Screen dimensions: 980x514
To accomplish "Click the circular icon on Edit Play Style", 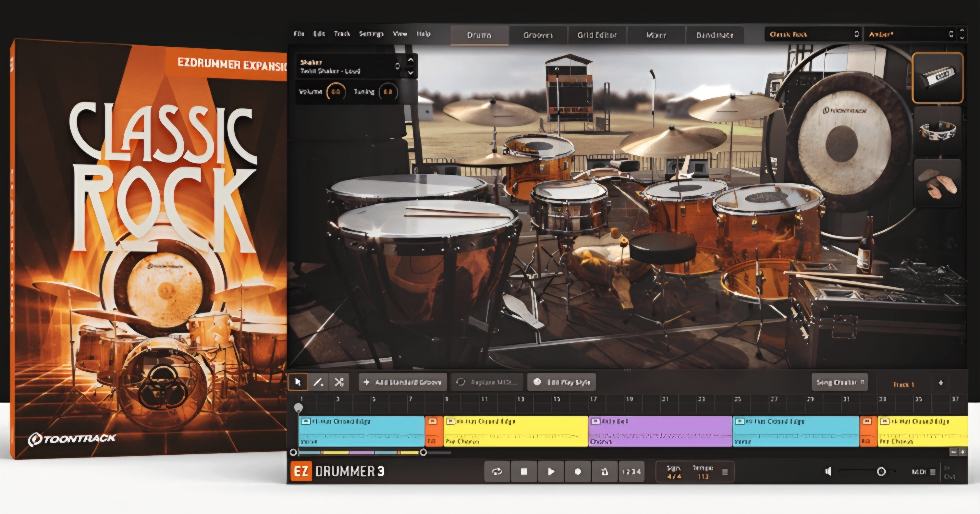I will tap(537, 382).
